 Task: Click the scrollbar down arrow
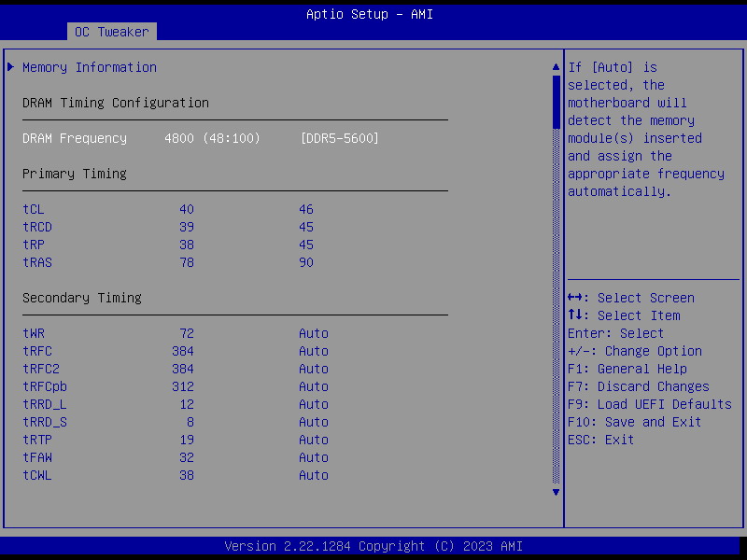556,493
